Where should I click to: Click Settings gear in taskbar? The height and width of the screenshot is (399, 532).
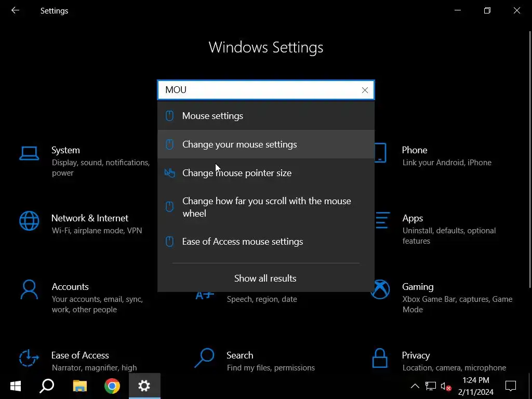pos(144,386)
